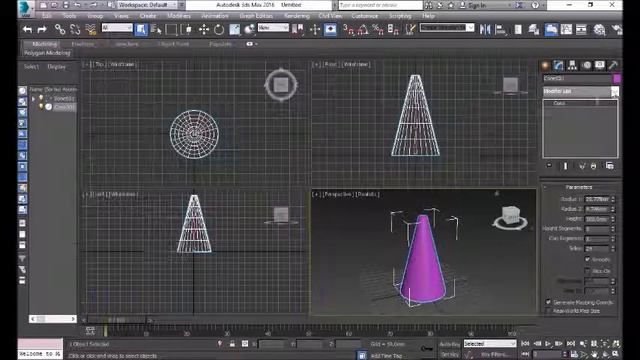Open Create tab in command panel
This screenshot has width=640, height=360.
[x=546, y=65]
